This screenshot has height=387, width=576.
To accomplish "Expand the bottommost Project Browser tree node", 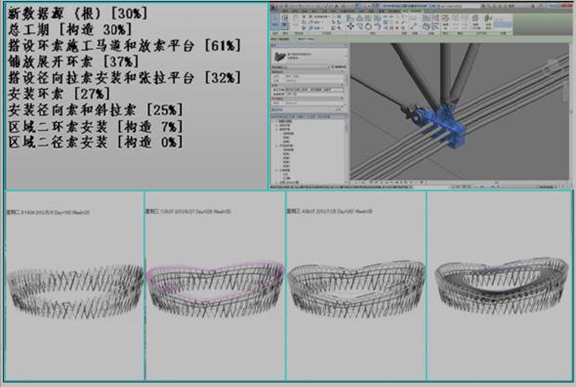I will (277, 182).
